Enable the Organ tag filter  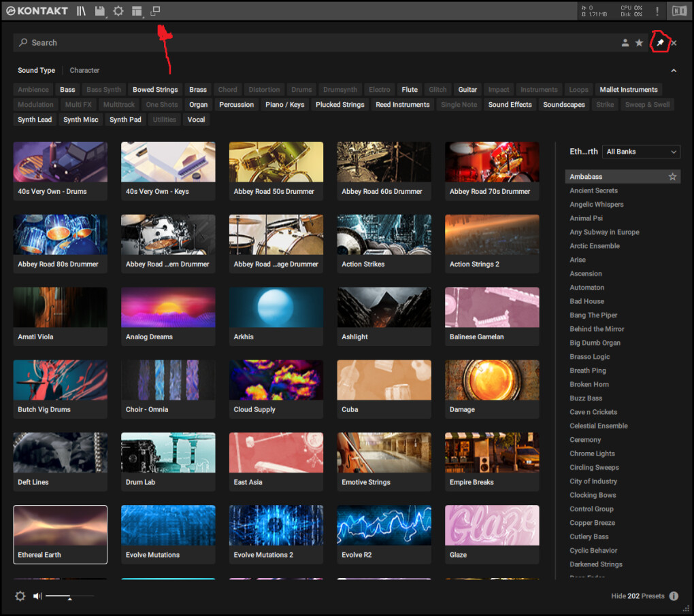198,104
